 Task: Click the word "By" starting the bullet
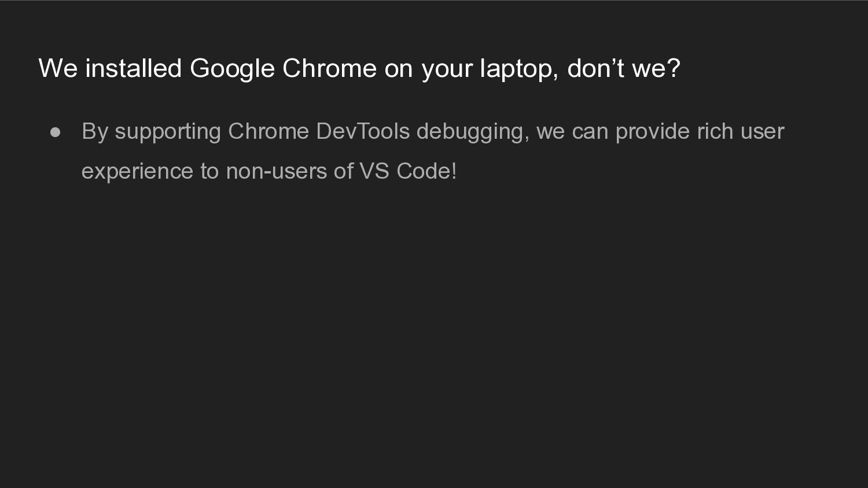[95, 131]
